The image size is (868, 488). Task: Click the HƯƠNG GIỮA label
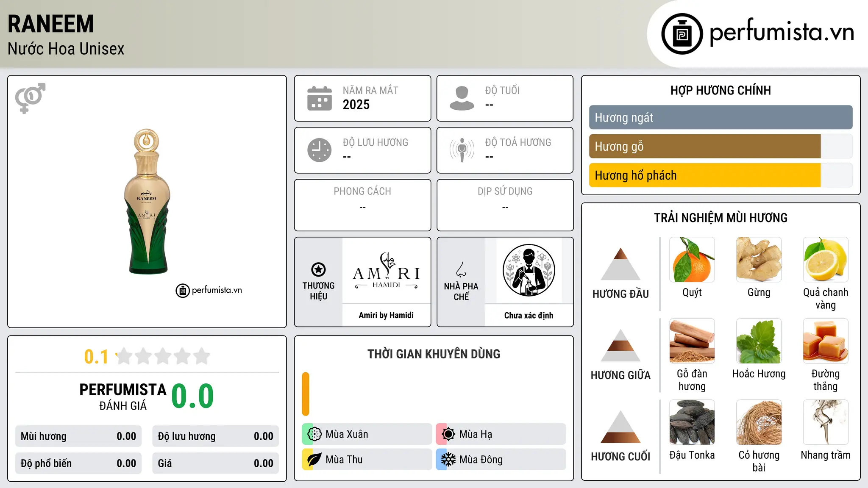tap(620, 375)
